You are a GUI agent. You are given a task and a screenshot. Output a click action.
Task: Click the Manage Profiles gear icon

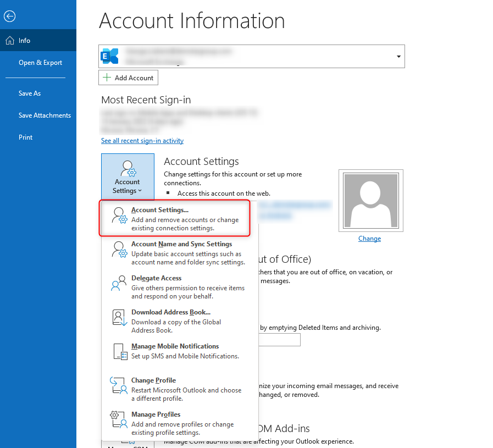click(119, 419)
